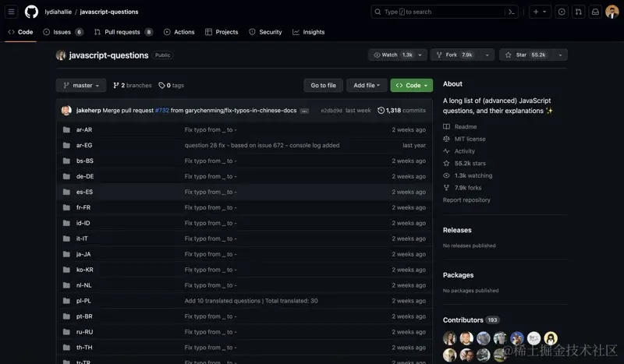Screen dimensions: 624x364
Task: Open the fr-FR folder
Action: (83, 207)
